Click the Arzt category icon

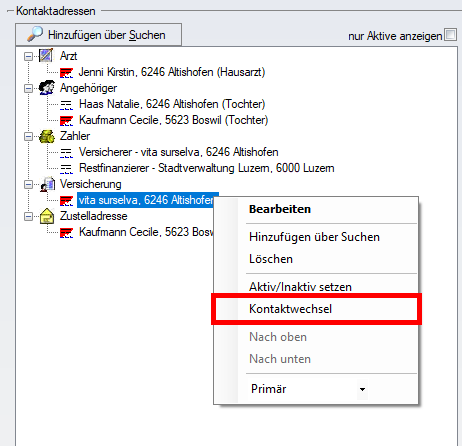click(x=46, y=55)
